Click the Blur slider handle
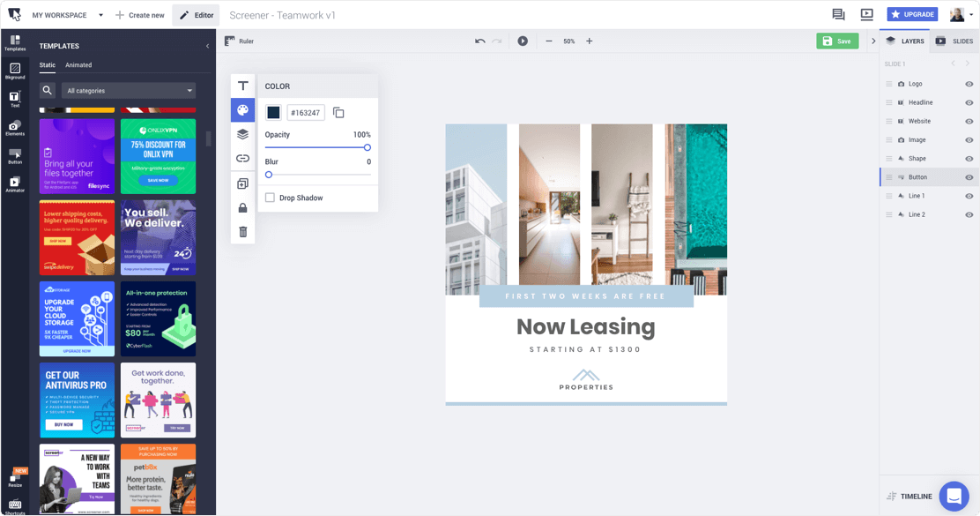Viewport: 980px width, 516px height. 269,175
